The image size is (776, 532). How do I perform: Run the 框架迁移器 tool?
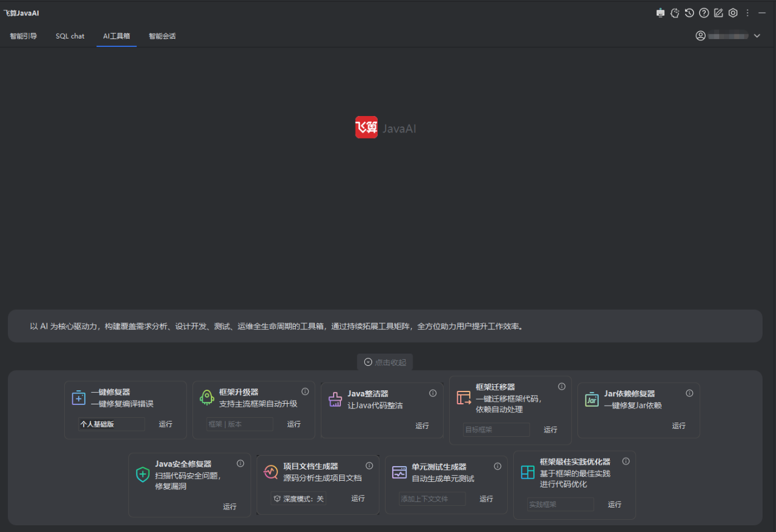551,429
